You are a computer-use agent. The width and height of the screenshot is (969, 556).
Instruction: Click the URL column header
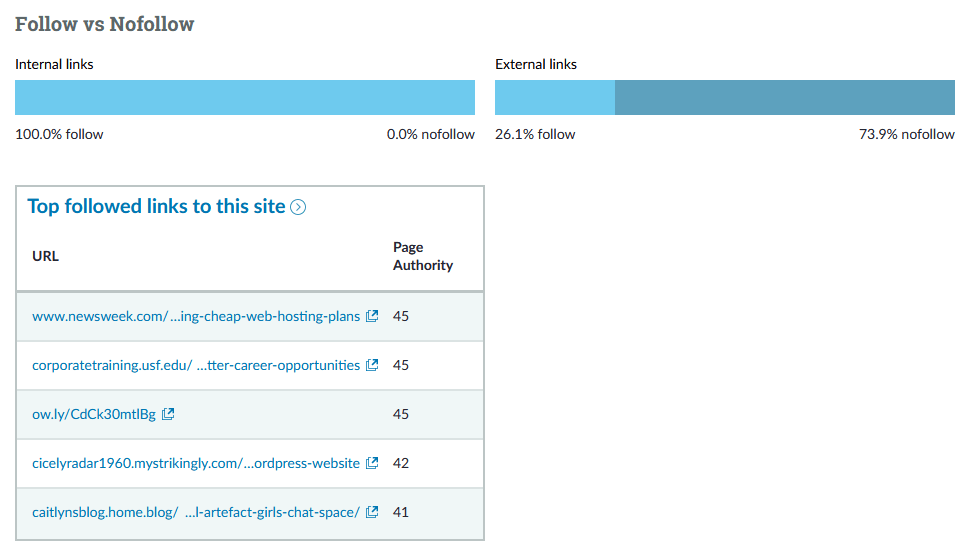point(46,256)
